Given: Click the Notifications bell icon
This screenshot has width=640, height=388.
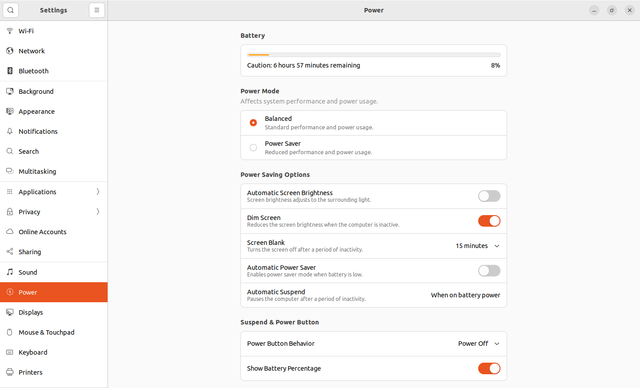Looking at the screenshot, I should [10, 131].
